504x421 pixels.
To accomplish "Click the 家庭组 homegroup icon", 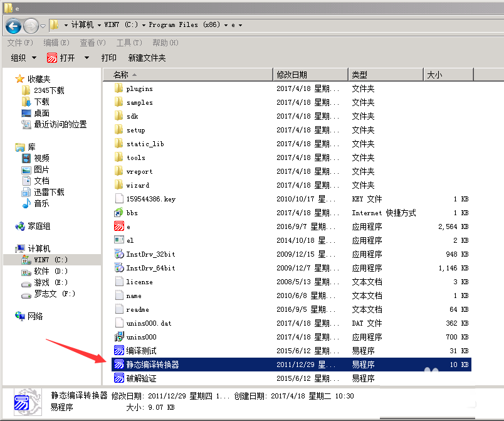I will click(x=20, y=226).
